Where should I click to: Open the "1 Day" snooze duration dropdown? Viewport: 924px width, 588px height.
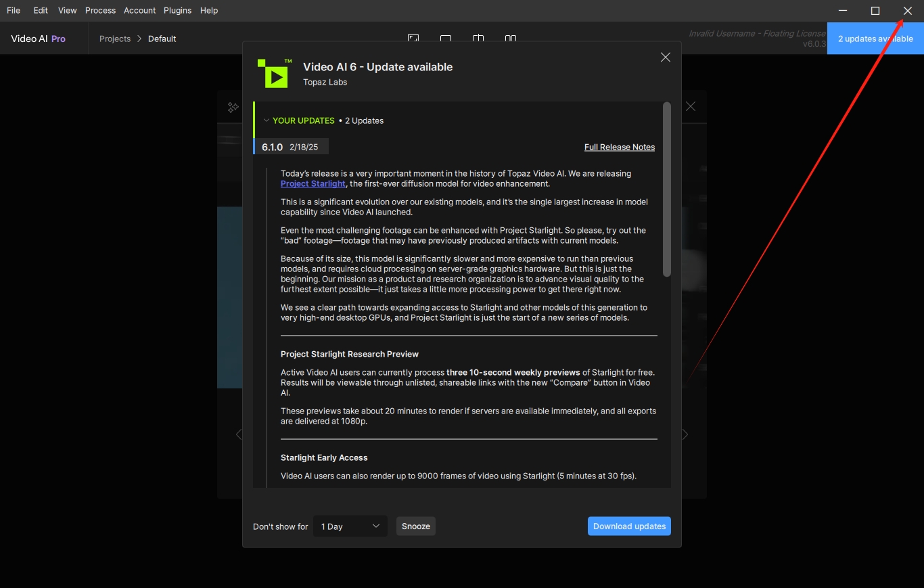[x=350, y=526]
